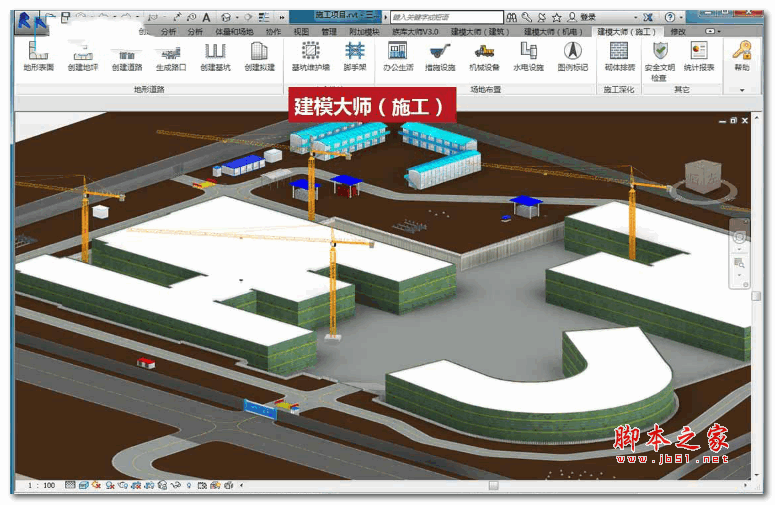Select the 水电设施 water and power tool
Image resolution: width=775 pixels, height=505 pixels.
528,57
